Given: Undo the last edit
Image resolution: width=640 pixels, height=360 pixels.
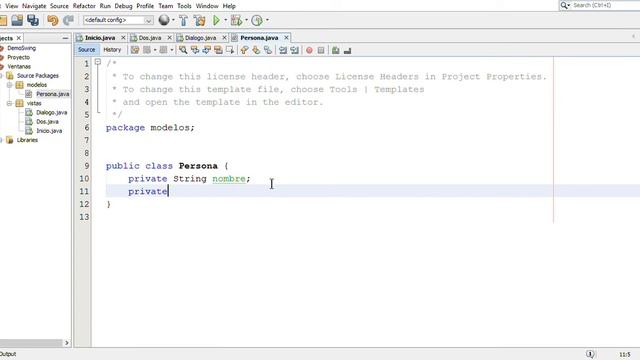Looking at the screenshot, I should pos(52,20).
